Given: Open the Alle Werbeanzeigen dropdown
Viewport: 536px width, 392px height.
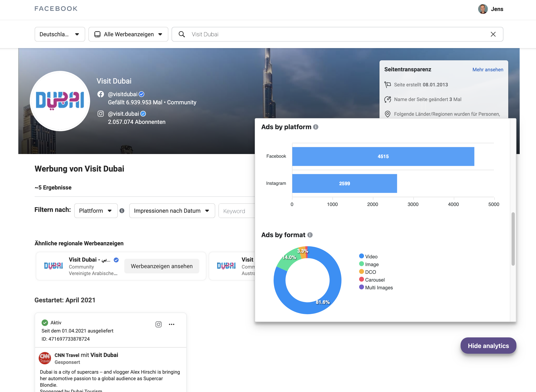Looking at the screenshot, I should click(128, 34).
